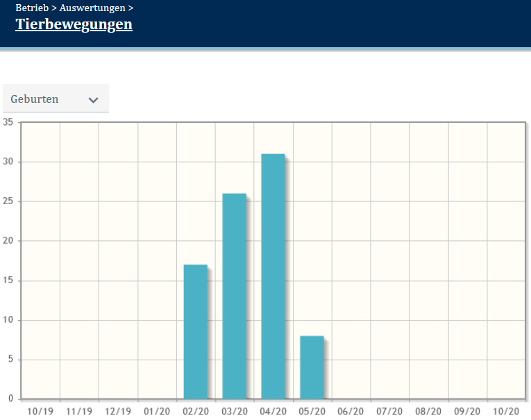Click the 10/19 x-axis label
Viewport: 531px width, 420px height.
tap(40, 411)
